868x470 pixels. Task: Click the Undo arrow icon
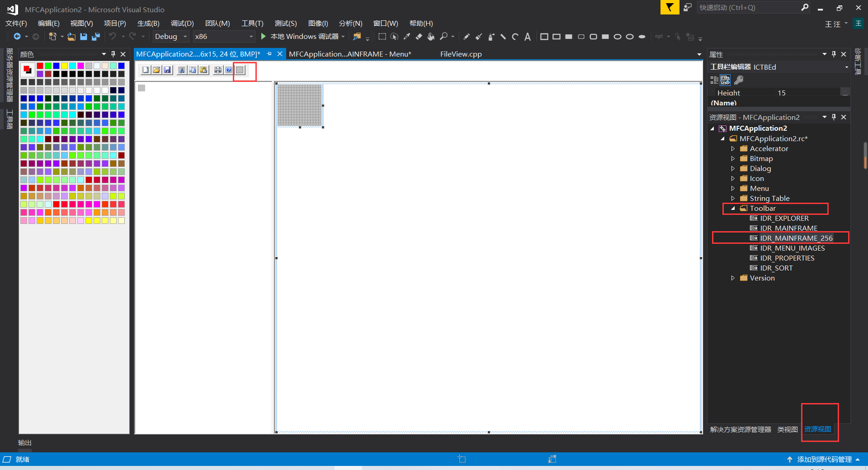point(113,37)
